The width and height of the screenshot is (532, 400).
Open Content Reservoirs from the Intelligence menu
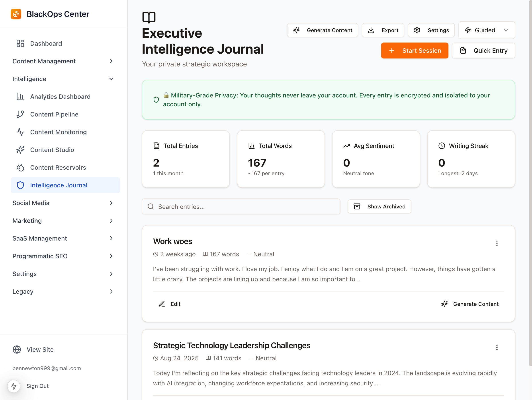(58, 167)
